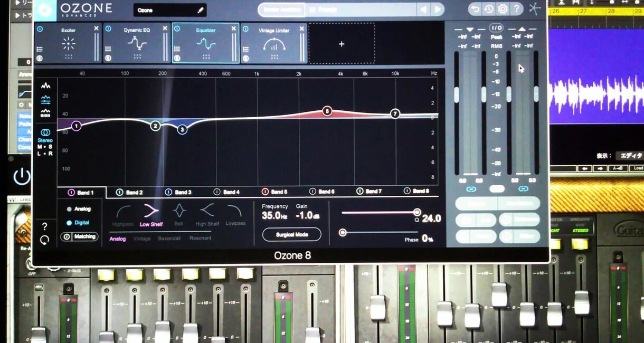Image resolution: width=644 pixels, height=343 pixels.
Task: Select the Resonant shelf type
Action: coord(200,239)
